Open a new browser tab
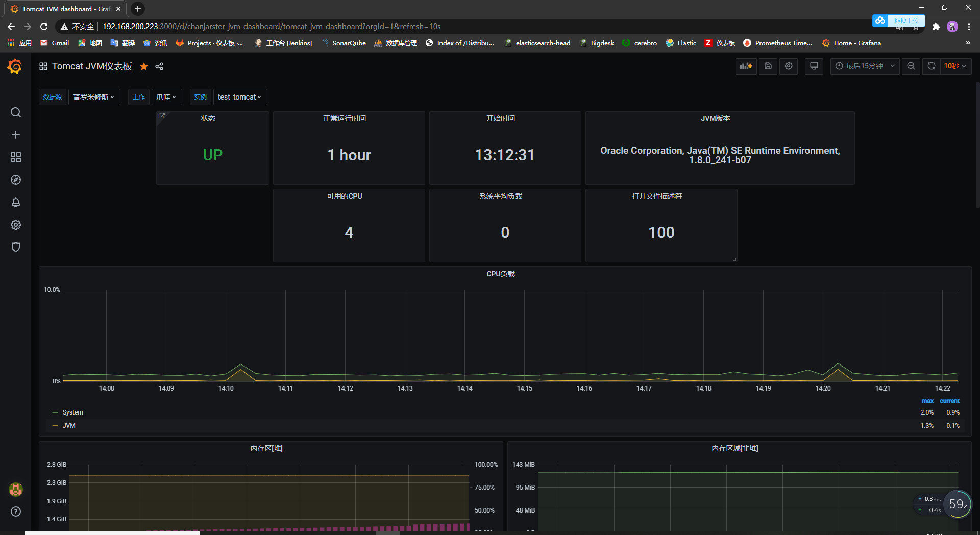The image size is (980, 535). pyautogui.click(x=138, y=9)
